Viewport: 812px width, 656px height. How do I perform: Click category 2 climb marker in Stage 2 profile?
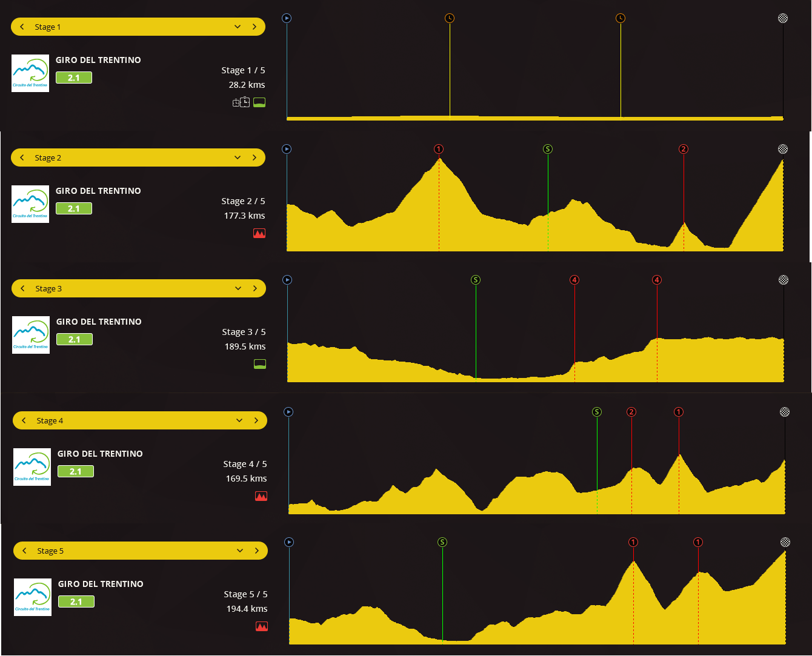click(x=684, y=149)
